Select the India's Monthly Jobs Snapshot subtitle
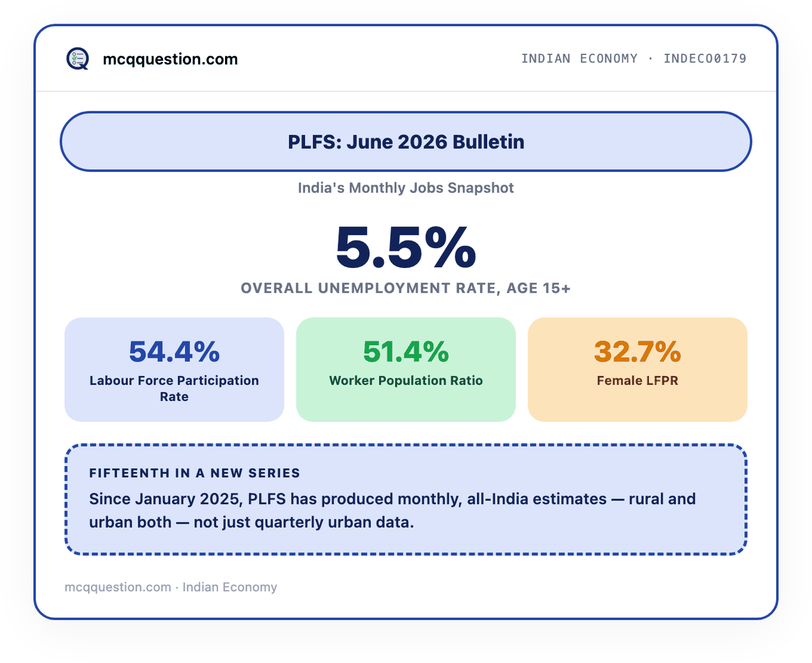812x663 pixels. pos(406,188)
